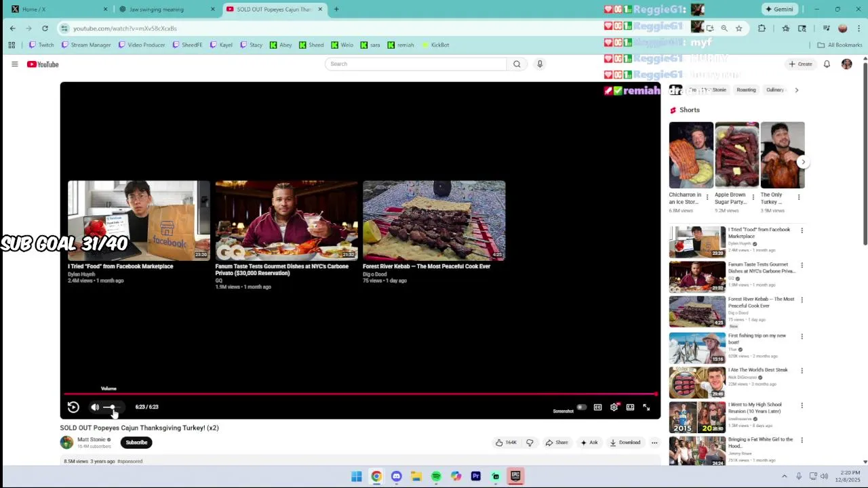Open Premiere Pro from the taskbar
This screenshot has height=488, width=868.
(475, 476)
